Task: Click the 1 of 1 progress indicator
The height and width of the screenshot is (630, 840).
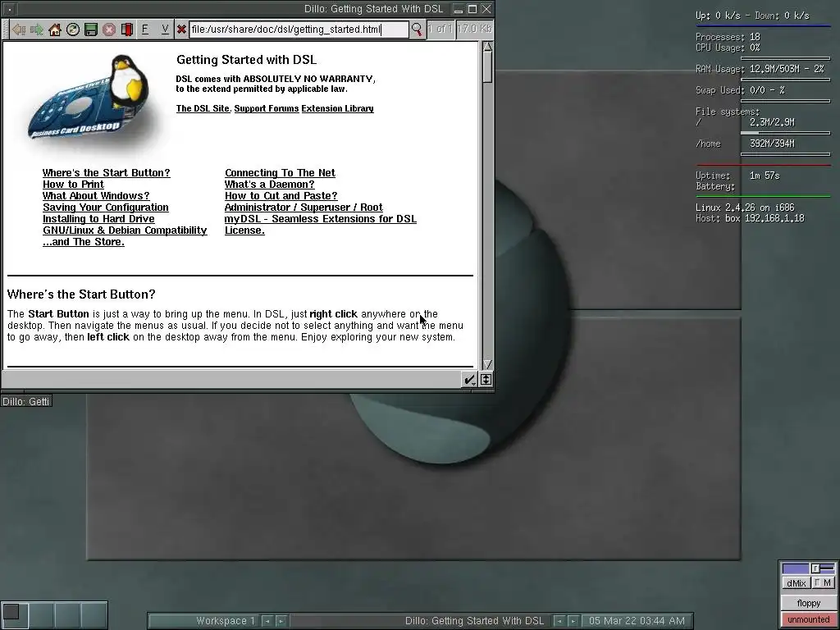Action: click(x=441, y=29)
